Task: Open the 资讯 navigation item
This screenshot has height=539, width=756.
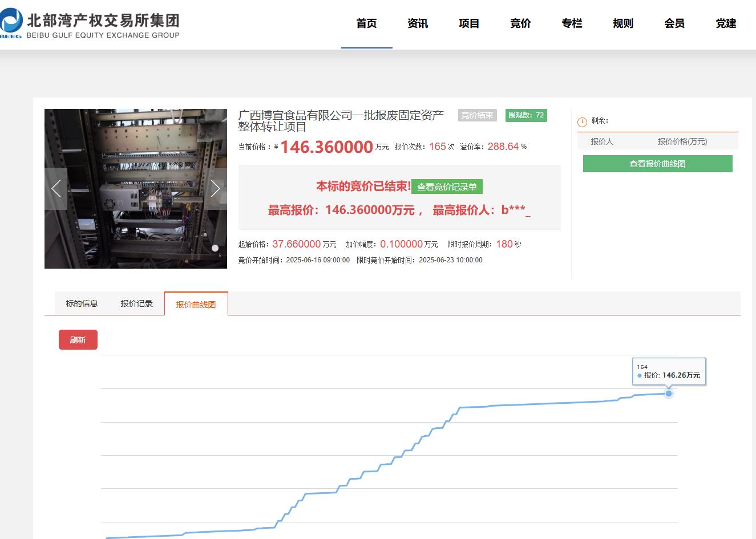Action: tap(418, 23)
